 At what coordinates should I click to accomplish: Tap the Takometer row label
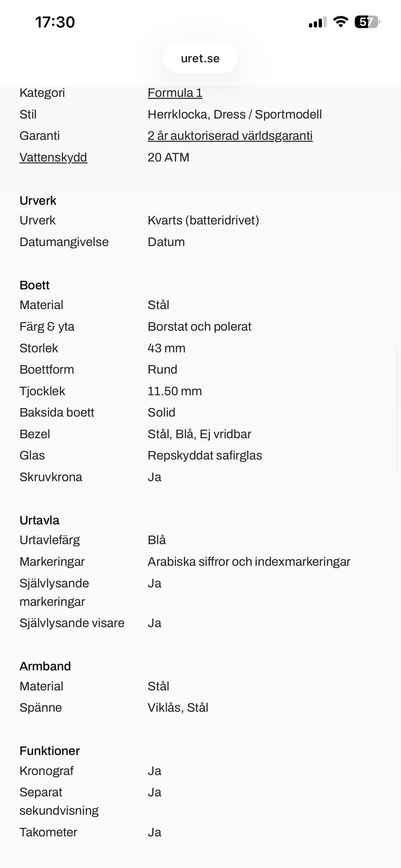(48, 832)
